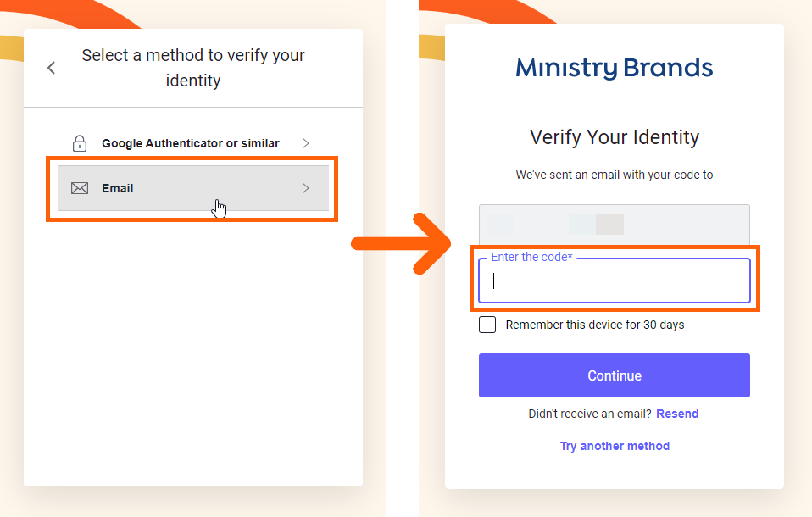
Task: Click the Resend link
Action: [677, 414]
